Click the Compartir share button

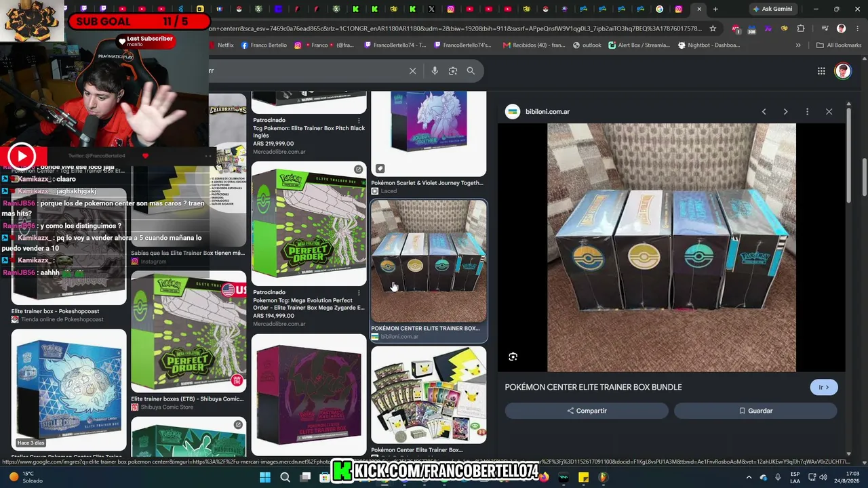pyautogui.click(x=587, y=411)
